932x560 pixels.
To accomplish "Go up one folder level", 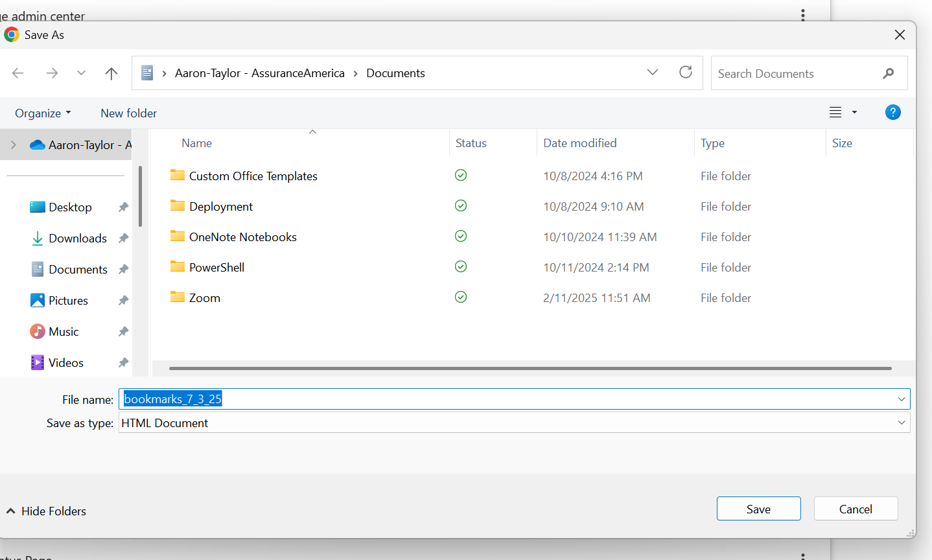I will pos(111,73).
